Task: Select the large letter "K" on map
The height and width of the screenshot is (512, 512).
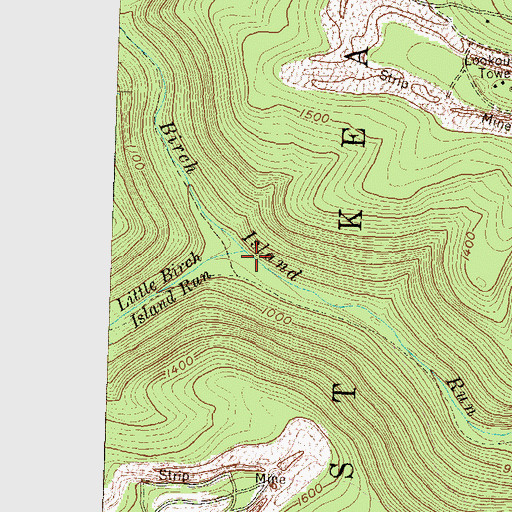Action: (350, 220)
